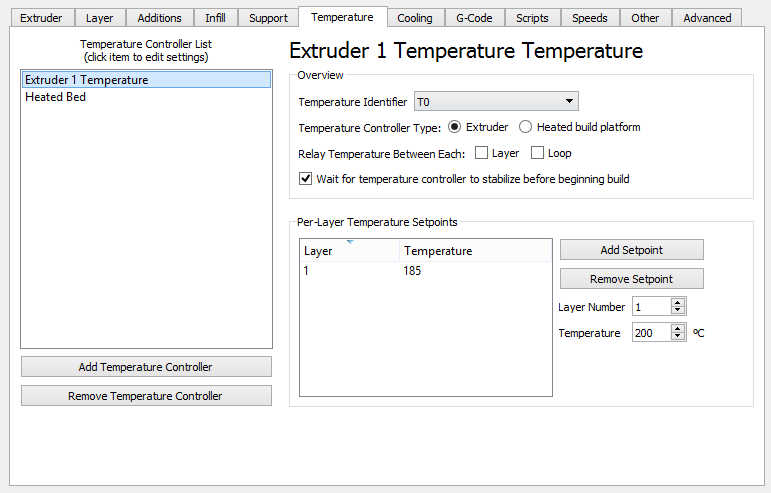
Task: Switch to the Advanced tab
Action: (x=708, y=18)
